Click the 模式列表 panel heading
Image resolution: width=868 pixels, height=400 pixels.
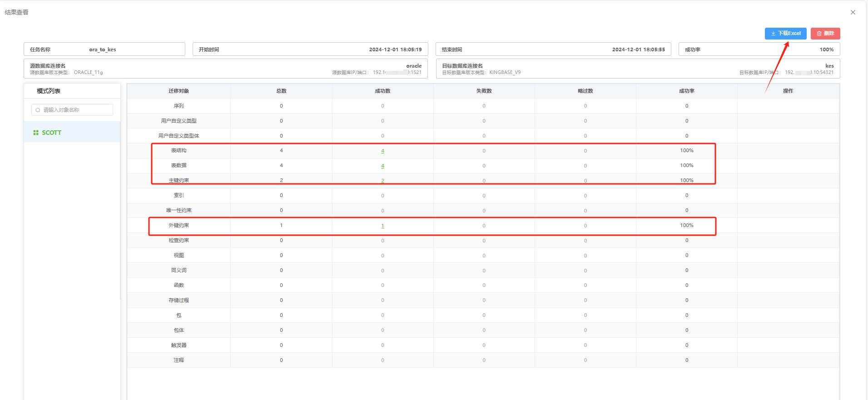[49, 91]
